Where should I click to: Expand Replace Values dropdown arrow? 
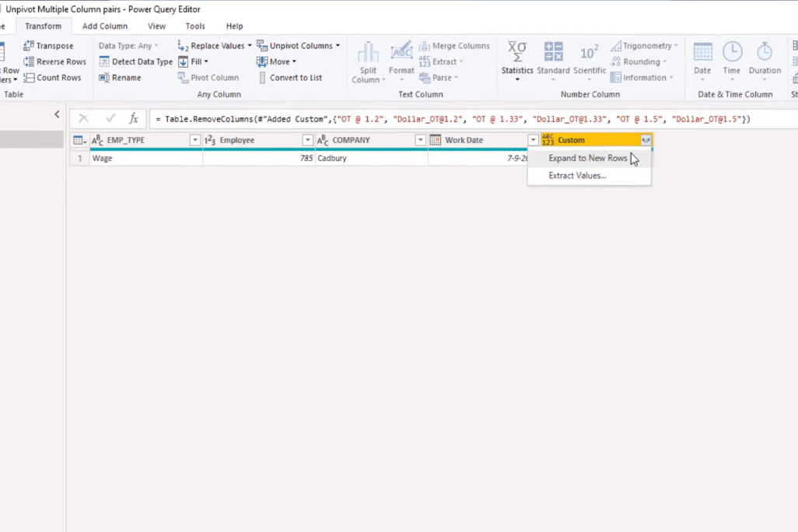point(250,46)
